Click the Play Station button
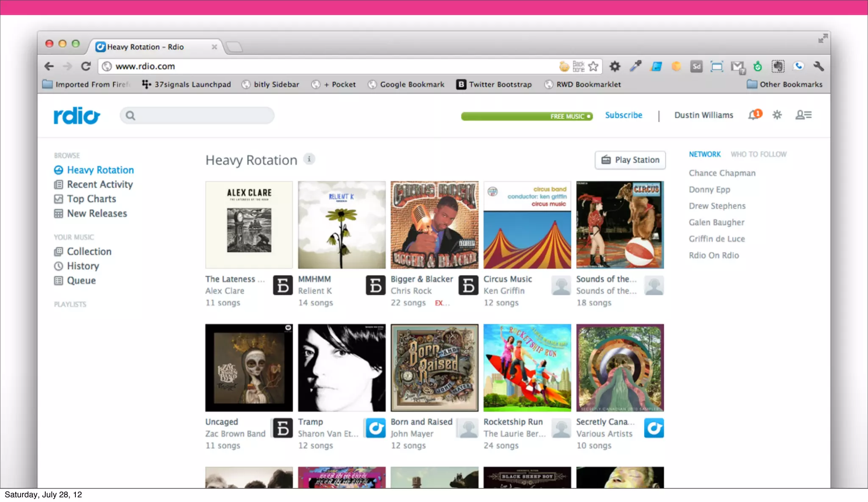868x502 pixels. click(x=630, y=160)
